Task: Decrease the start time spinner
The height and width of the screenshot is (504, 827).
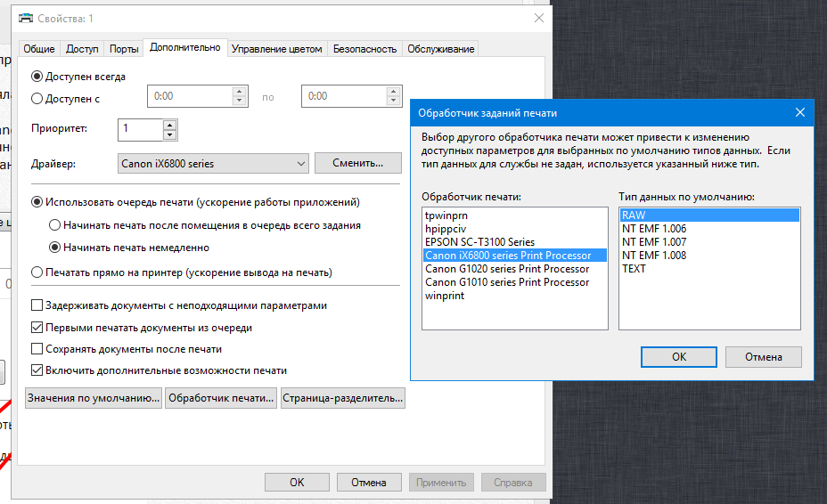Action: point(240,101)
